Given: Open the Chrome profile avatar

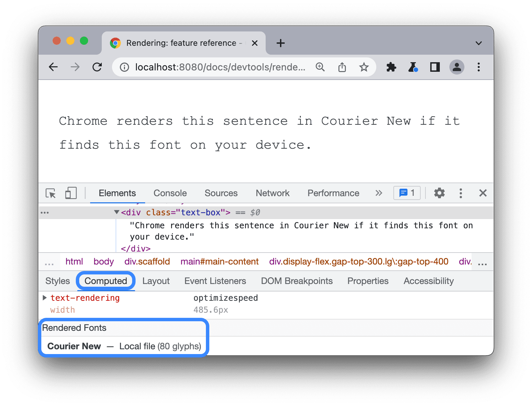Looking at the screenshot, I should pos(457,67).
